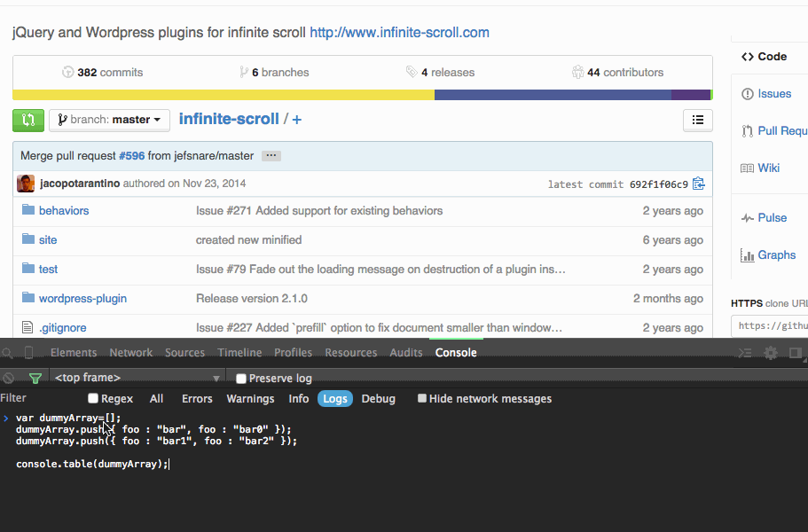Click the purple language bar segment

coord(691,95)
